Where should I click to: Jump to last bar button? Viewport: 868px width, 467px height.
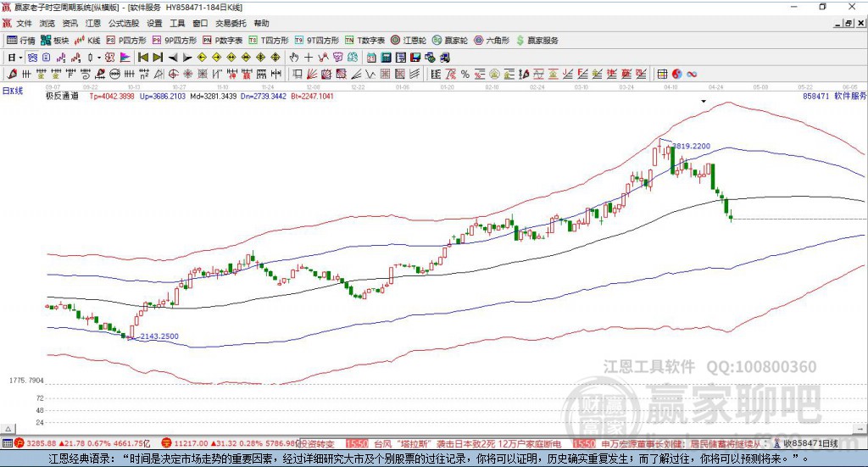pos(158,58)
